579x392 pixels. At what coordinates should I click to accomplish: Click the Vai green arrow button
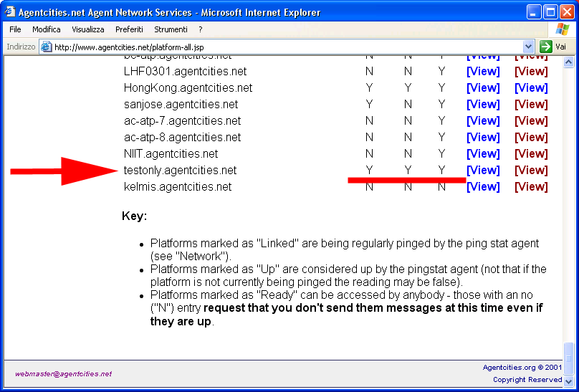(x=546, y=47)
